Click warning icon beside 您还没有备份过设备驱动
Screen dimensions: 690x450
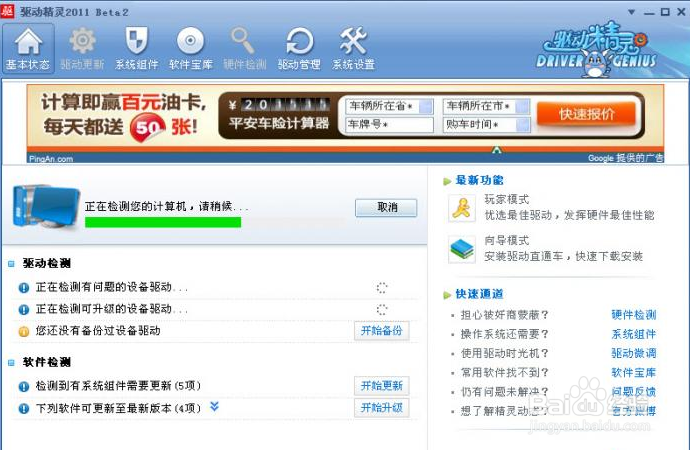pyautogui.click(x=24, y=332)
